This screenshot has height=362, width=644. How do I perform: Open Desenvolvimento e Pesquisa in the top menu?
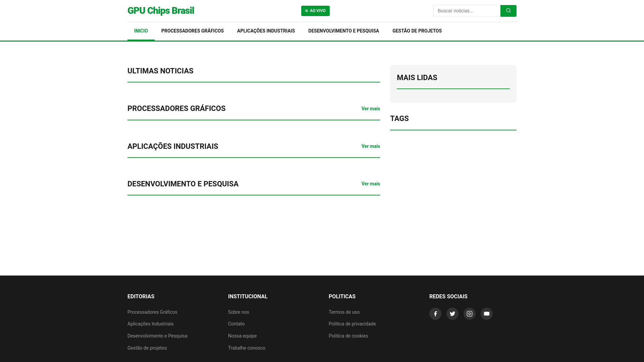click(343, 31)
